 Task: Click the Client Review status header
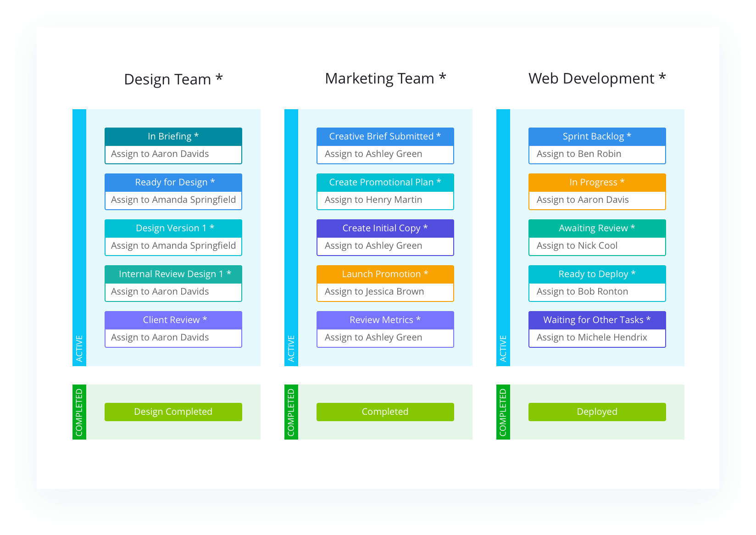click(173, 320)
